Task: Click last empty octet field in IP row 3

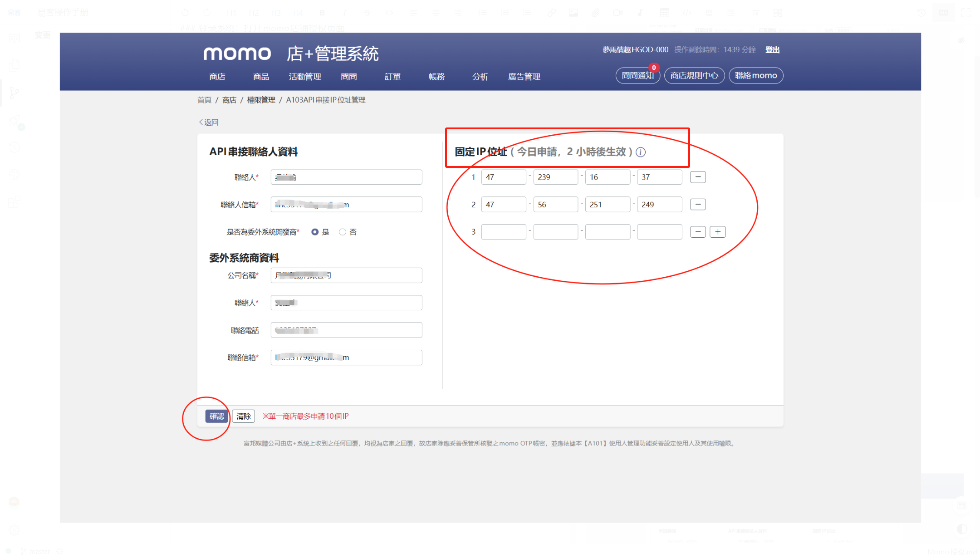Action: click(x=660, y=232)
